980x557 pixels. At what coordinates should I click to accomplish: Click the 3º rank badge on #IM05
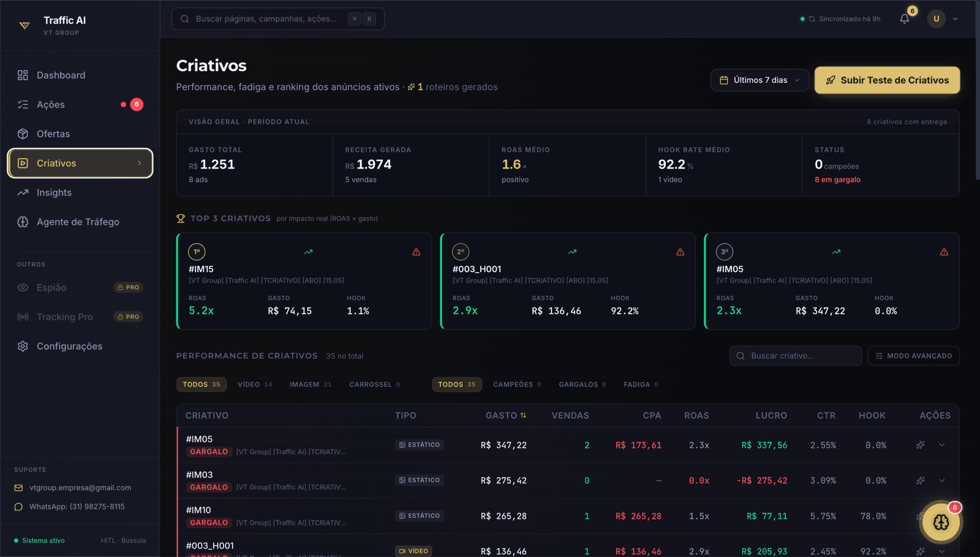click(725, 252)
